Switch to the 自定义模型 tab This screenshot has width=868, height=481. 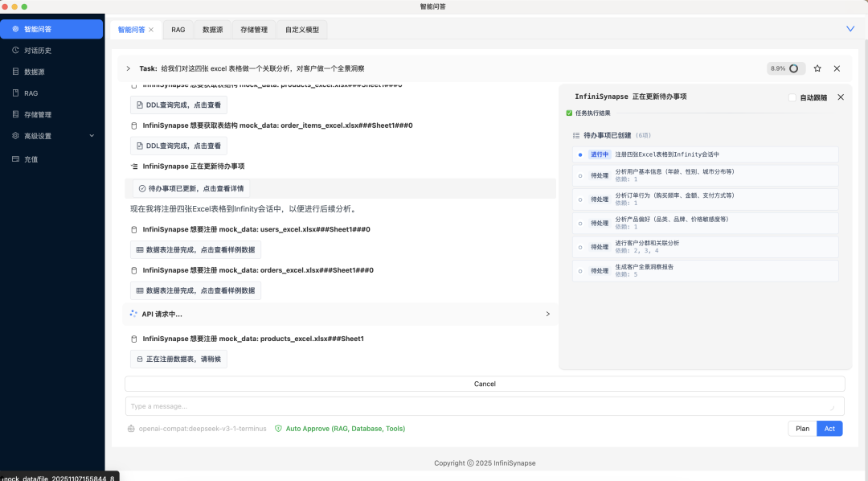click(x=302, y=30)
